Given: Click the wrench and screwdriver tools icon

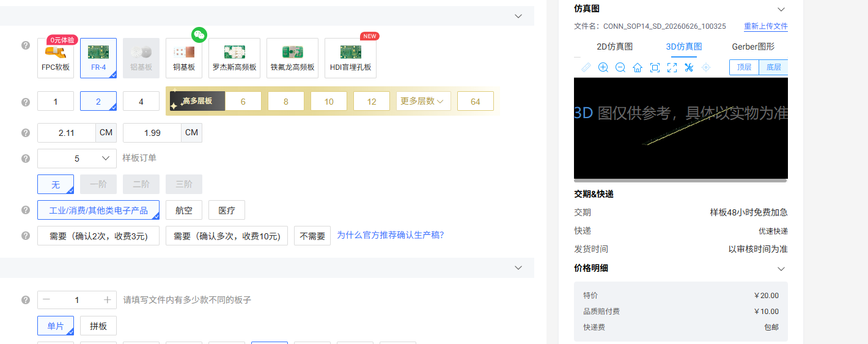Looking at the screenshot, I should tap(689, 67).
